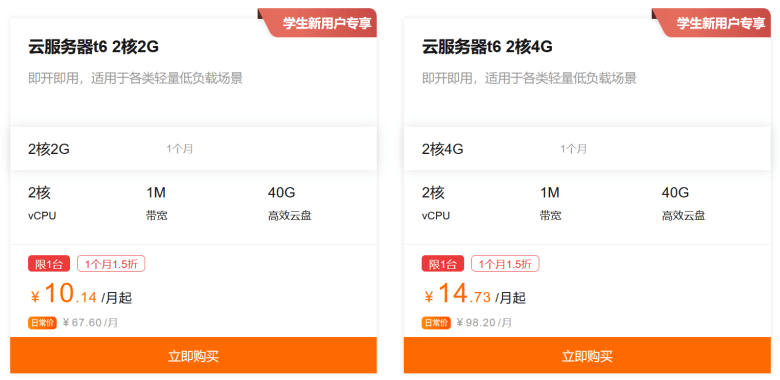Image resolution: width=780 pixels, height=380 pixels.
Task: Click the 1M 带宽 spec on 2核4G card
Action: click(551, 203)
